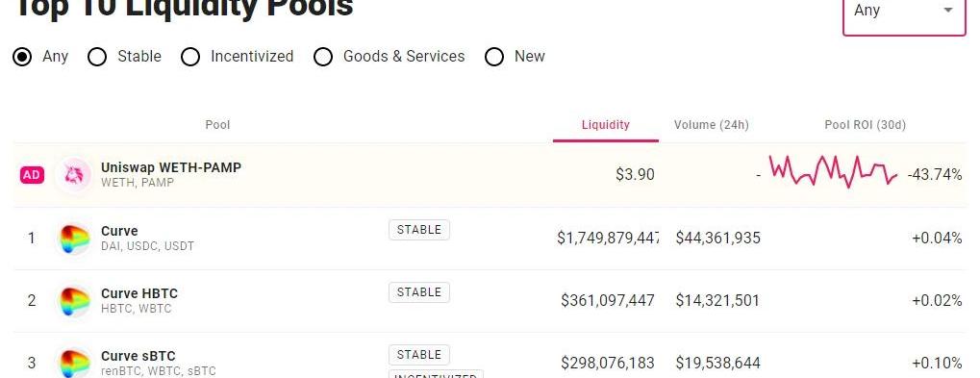Click the WETH-PAMP ROI sparkline chart

click(833, 171)
